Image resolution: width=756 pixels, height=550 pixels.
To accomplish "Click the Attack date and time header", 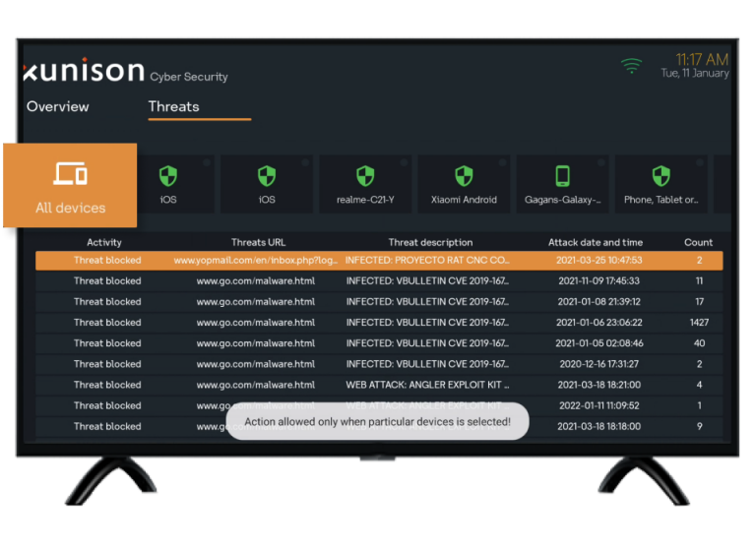I will click(596, 242).
